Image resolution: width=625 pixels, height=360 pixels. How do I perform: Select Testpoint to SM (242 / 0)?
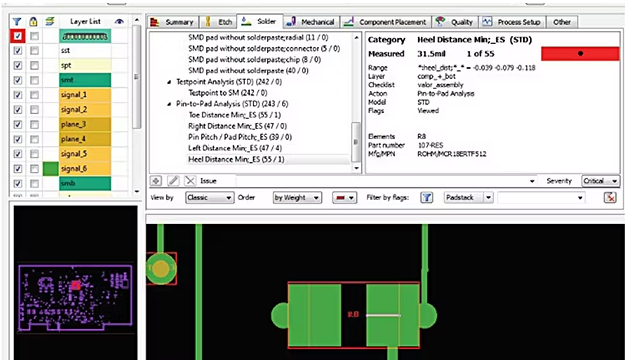pyautogui.click(x=228, y=92)
